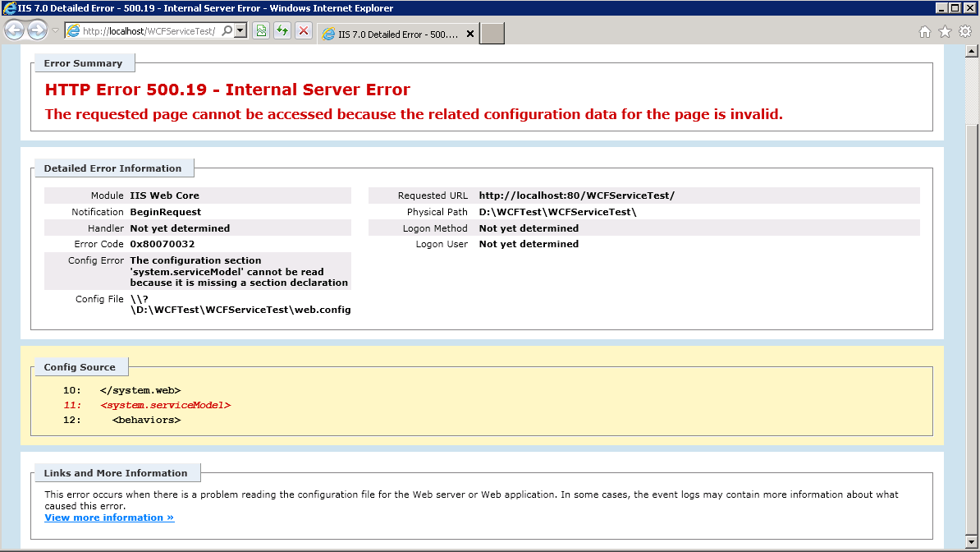Expand the address bar autocomplete dropdown
Screen dimensions: 980x552
(x=240, y=30)
